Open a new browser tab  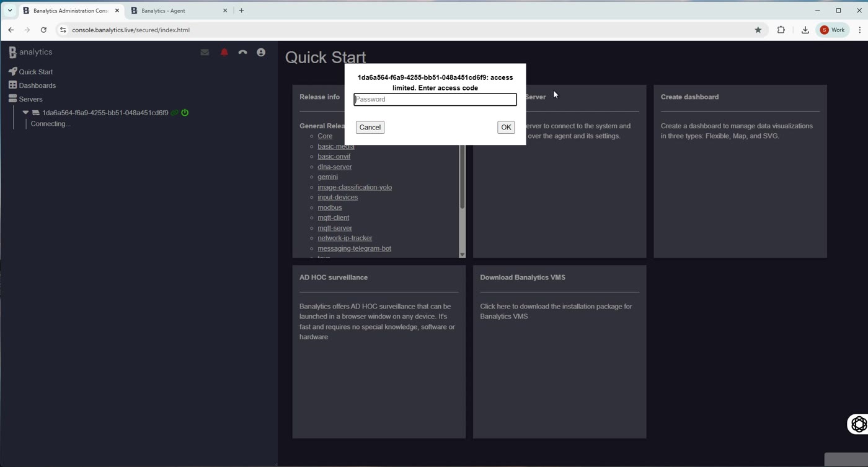pyautogui.click(x=241, y=11)
